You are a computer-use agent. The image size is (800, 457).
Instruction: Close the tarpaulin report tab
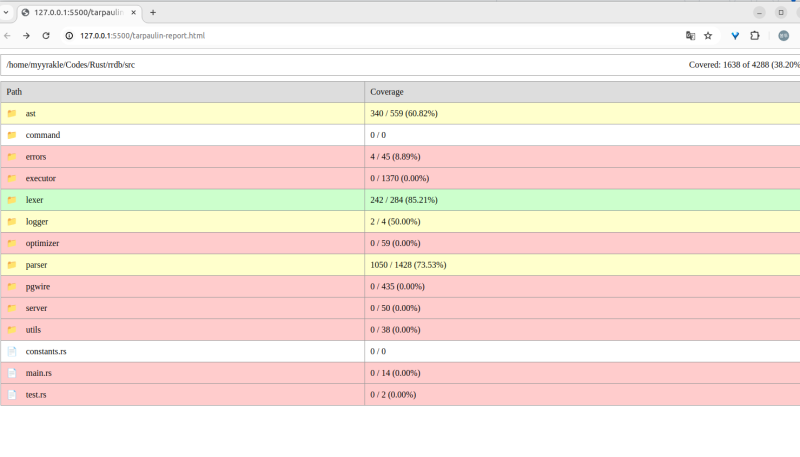coord(136,12)
